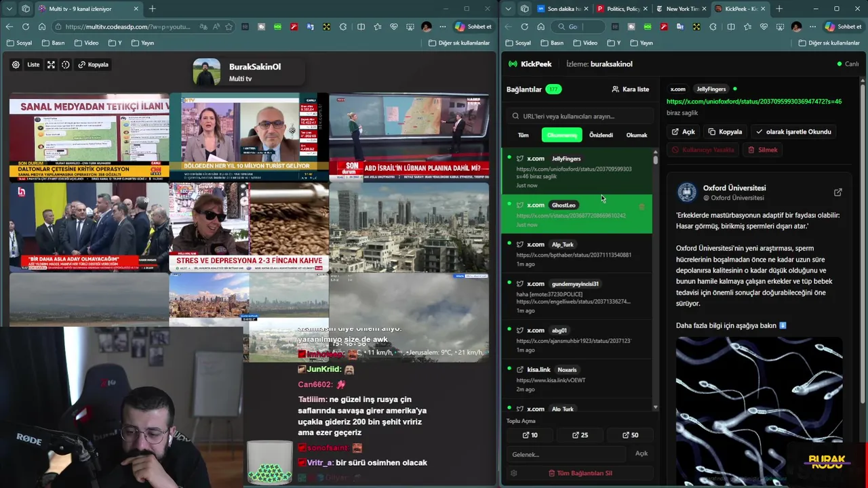Open split screen icon in left browser

pyautogui.click(x=361, y=26)
